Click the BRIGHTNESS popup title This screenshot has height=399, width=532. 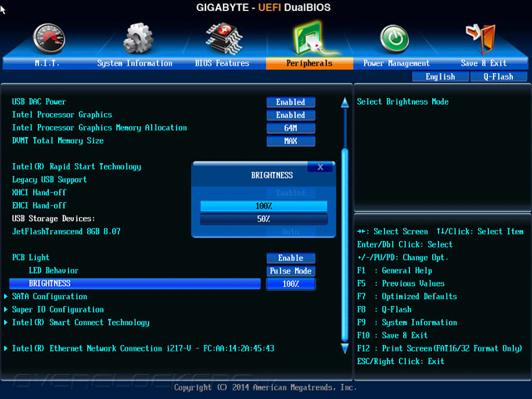point(272,175)
